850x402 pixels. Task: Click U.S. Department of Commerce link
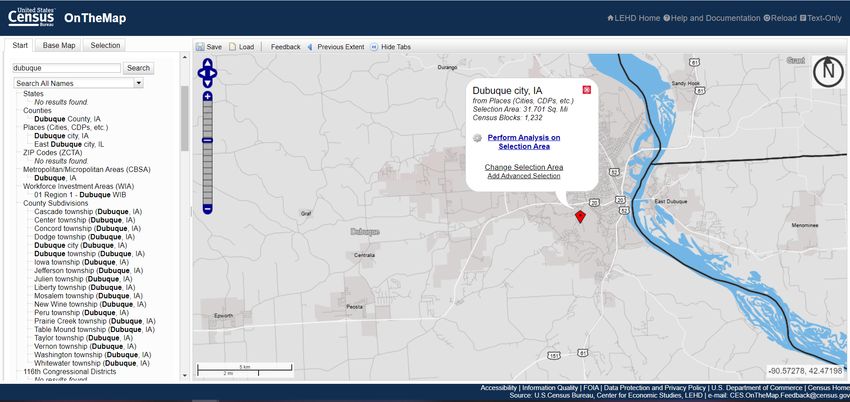(x=756, y=388)
